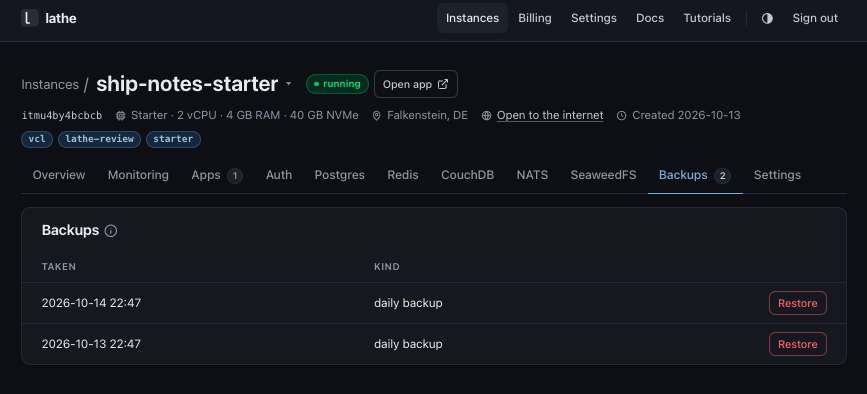Toggle the dark/light theme icon
Image resolution: width=867 pixels, height=394 pixels.
[x=767, y=18]
